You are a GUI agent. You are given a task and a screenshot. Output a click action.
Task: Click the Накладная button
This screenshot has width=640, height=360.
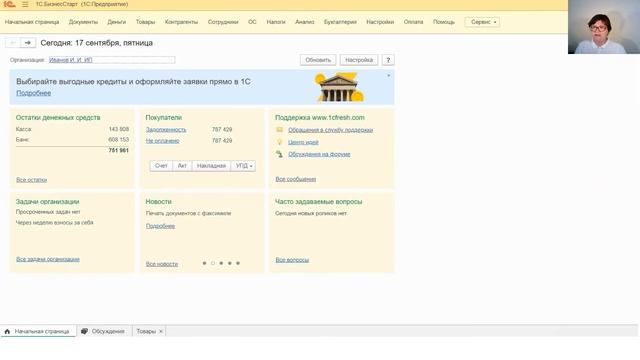pyautogui.click(x=211, y=166)
